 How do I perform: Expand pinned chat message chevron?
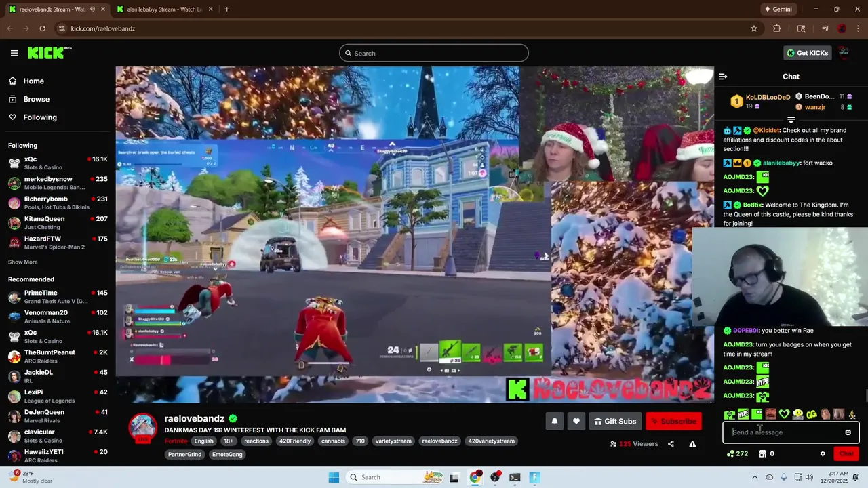[x=791, y=120]
